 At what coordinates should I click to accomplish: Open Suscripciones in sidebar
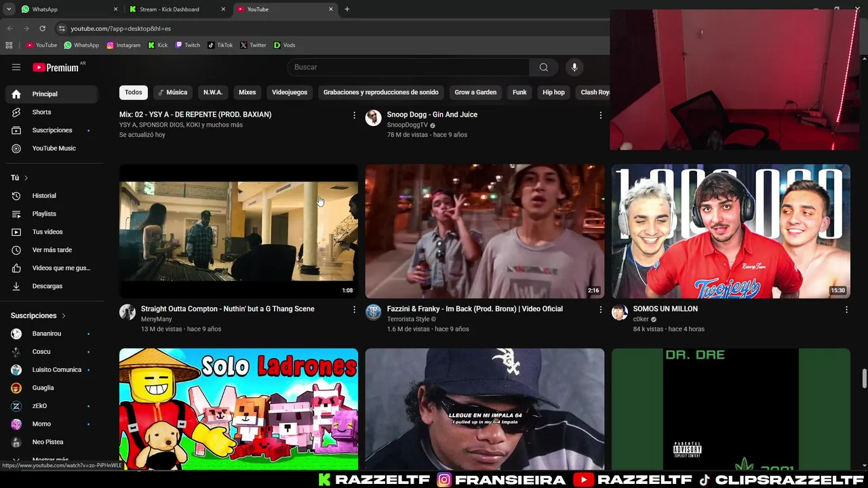tap(52, 130)
